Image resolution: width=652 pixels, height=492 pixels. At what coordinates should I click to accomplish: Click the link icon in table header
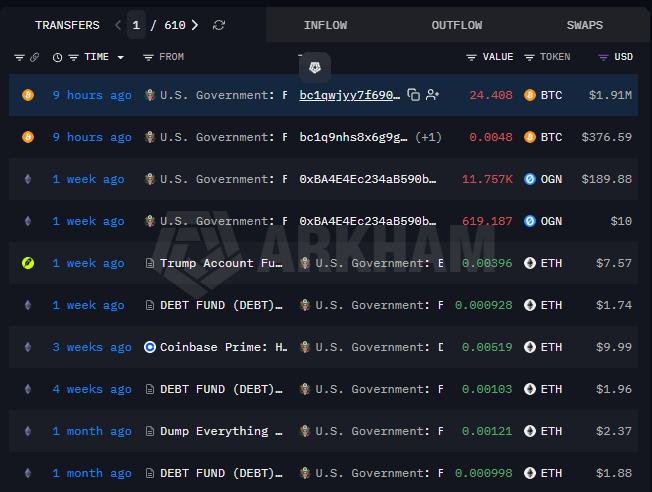(35, 57)
